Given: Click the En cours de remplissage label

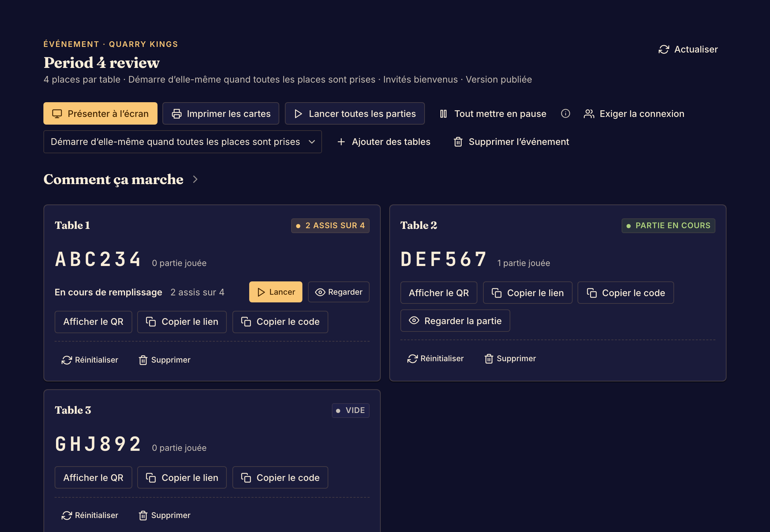Looking at the screenshot, I should point(108,292).
